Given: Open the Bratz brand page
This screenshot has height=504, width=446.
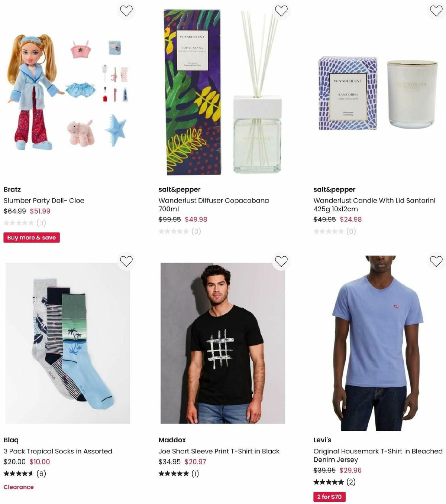Looking at the screenshot, I should [12, 189].
